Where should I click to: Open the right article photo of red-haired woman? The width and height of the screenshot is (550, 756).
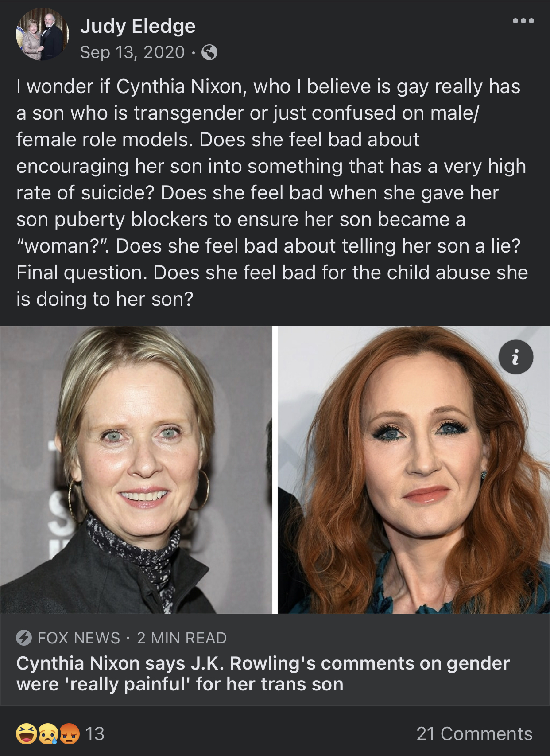pyautogui.click(x=414, y=470)
